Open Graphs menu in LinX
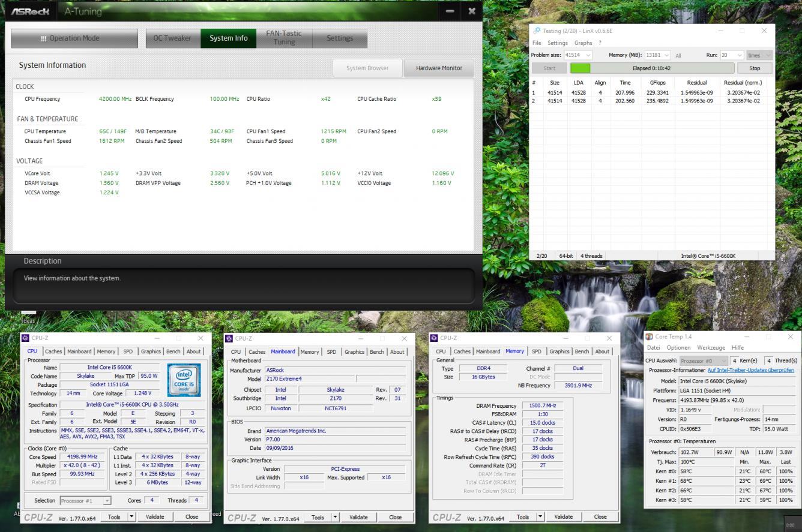This screenshot has height=532, width=802. point(583,43)
